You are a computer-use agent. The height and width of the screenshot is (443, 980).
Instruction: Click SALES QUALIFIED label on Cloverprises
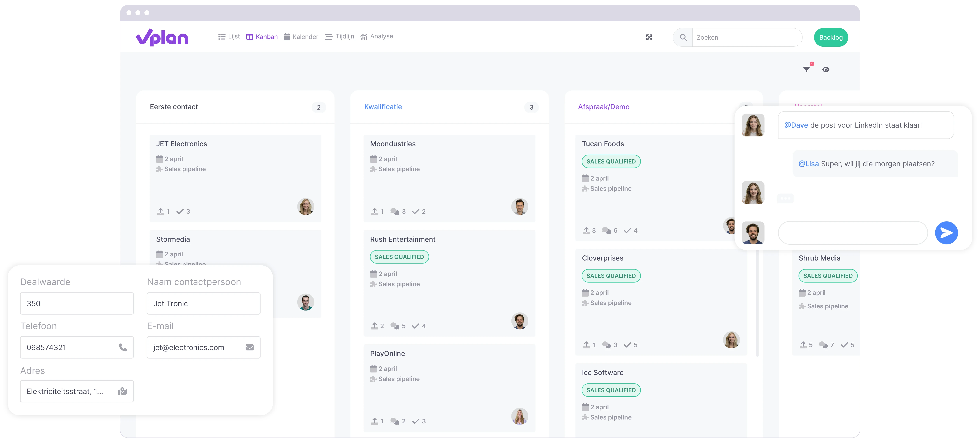tap(611, 276)
